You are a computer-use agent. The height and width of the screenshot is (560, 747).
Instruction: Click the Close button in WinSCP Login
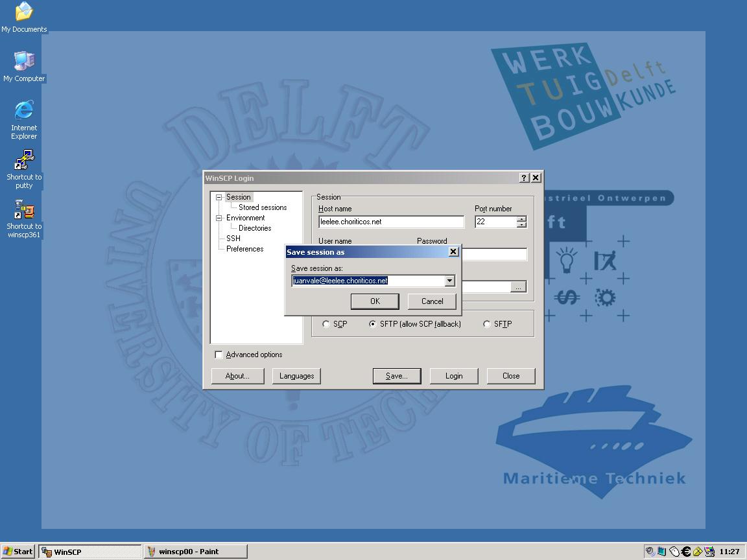point(511,376)
